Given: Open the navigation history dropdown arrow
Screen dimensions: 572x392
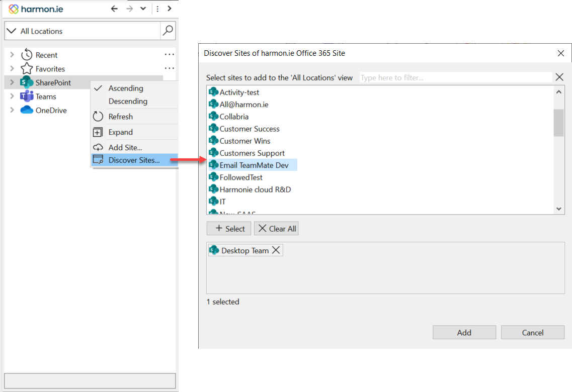Looking at the screenshot, I should tap(143, 9).
